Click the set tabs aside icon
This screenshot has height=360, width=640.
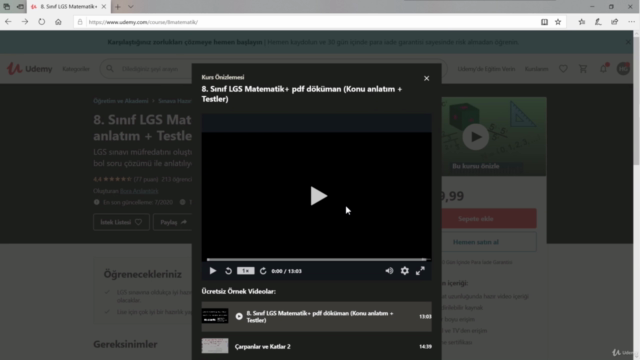pos(20,7)
